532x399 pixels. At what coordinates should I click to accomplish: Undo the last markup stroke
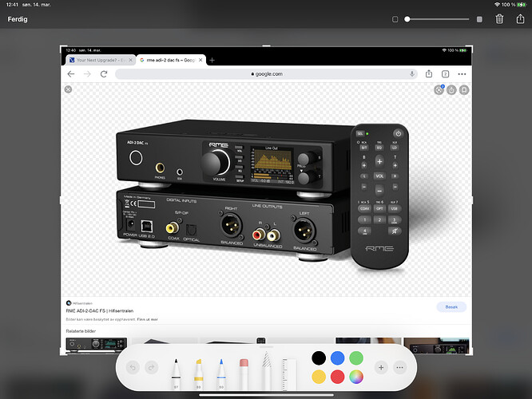(133, 367)
